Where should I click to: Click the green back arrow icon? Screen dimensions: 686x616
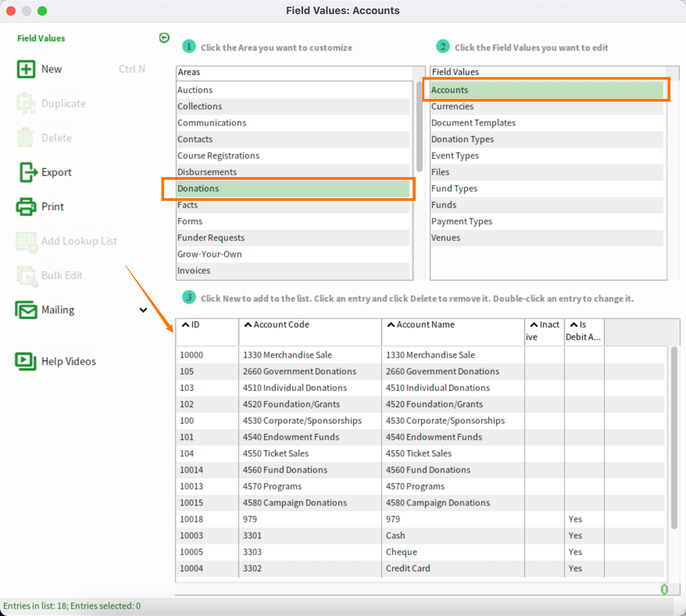point(164,38)
